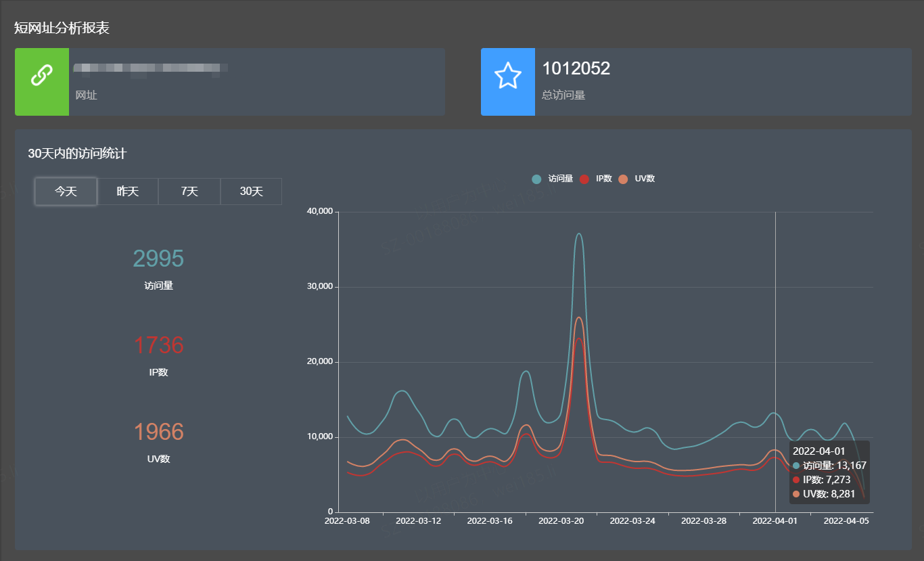Switch to the 昨天 tab
The image size is (924, 561).
click(x=128, y=192)
